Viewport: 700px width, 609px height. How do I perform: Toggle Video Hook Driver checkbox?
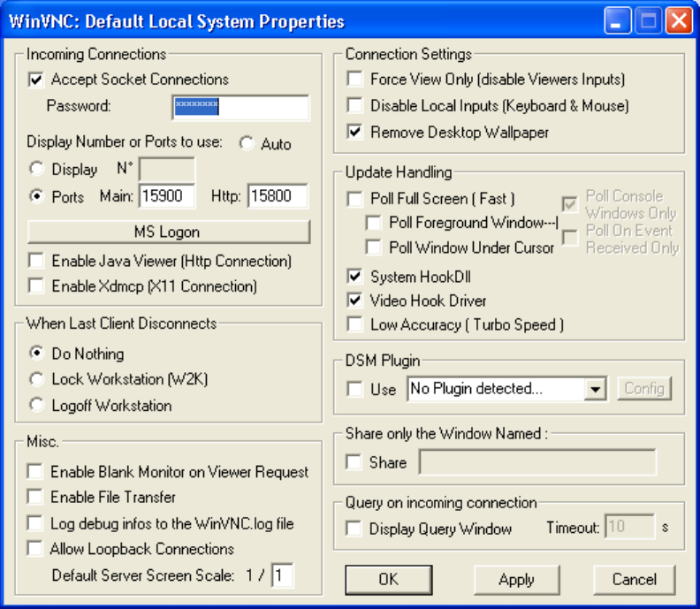tap(355, 301)
